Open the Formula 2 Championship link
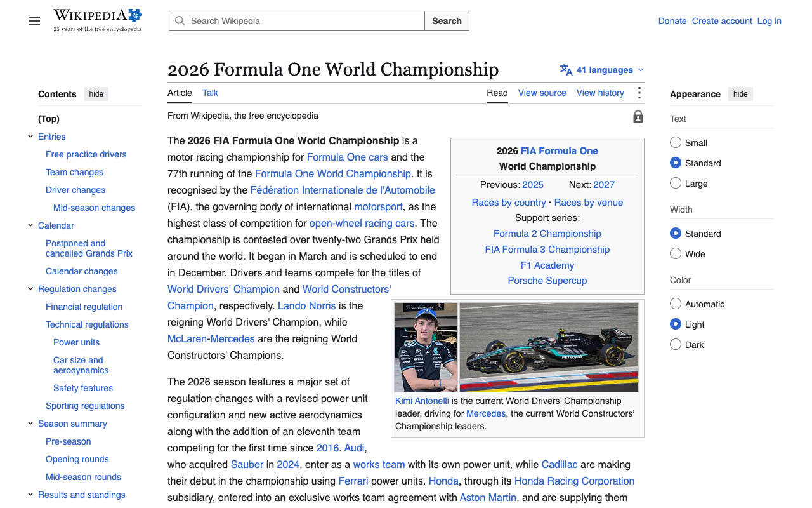 [x=547, y=234]
